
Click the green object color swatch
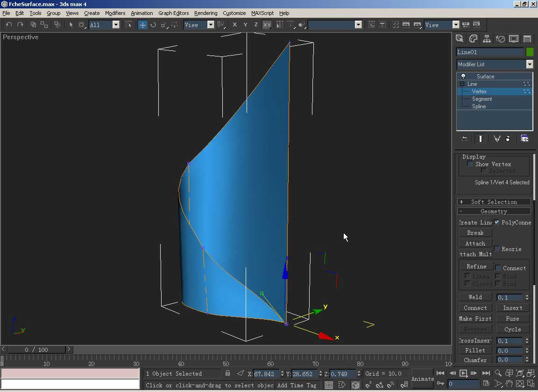tap(530, 52)
